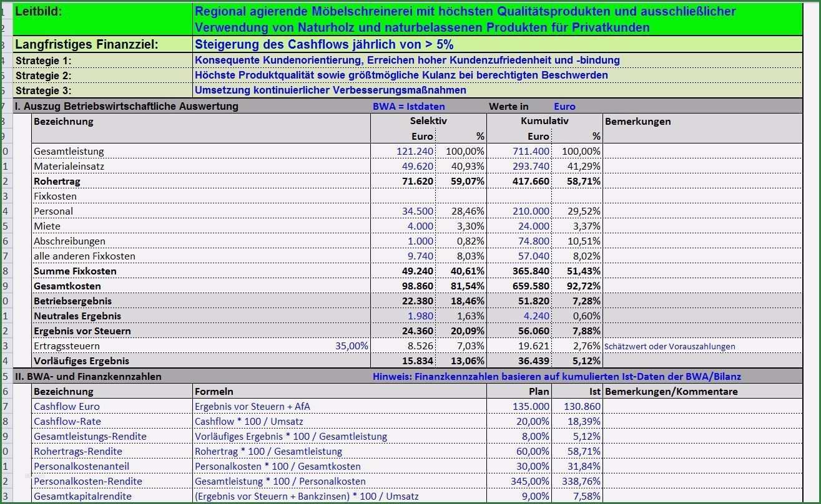Click the Cashflow-Rate Ist value 18,39%
Image resolution: width=821 pixels, height=504 pixels.
coord(585,421)
